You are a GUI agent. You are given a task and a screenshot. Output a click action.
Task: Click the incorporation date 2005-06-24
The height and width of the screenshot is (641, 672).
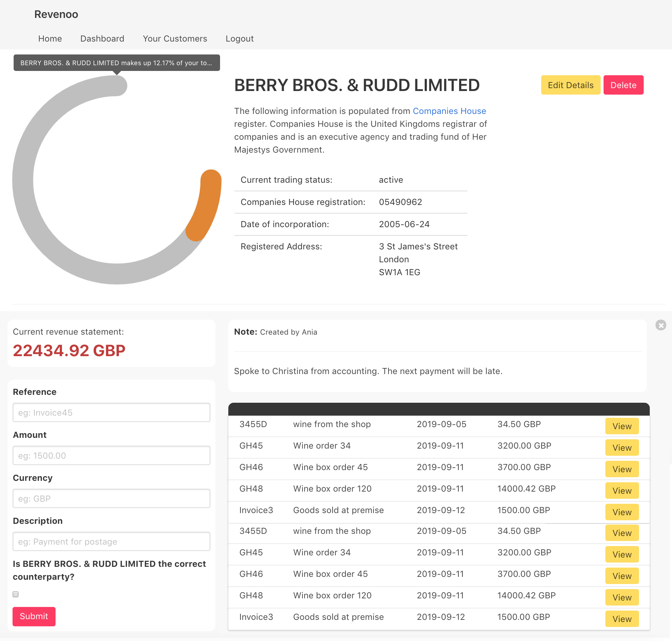pos(404,224)
